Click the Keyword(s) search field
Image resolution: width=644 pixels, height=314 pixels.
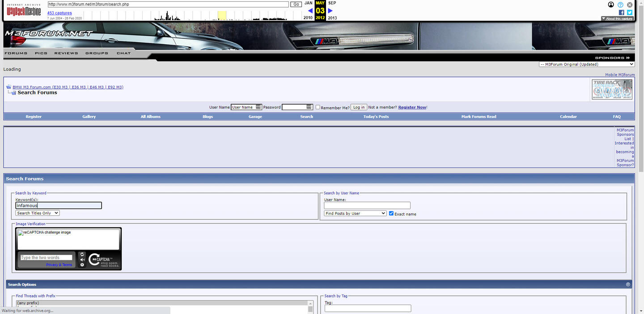coord(59,205)
